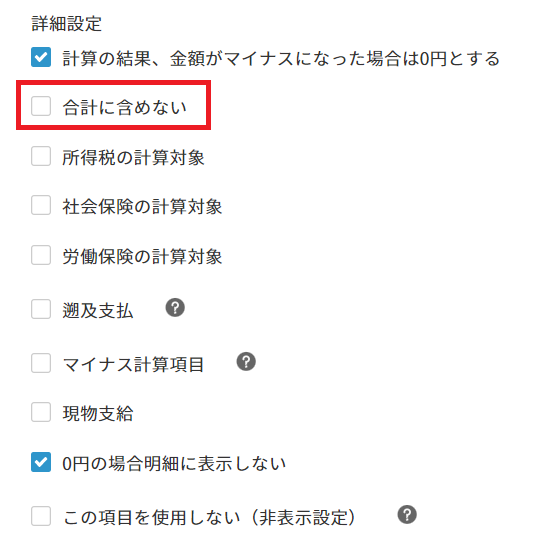Open help icon next to 遡及支払

175,307
